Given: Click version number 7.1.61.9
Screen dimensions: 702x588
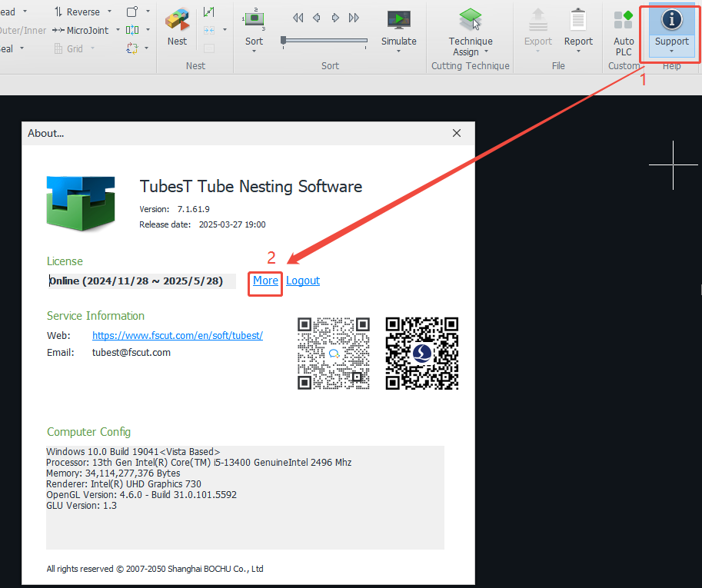Looking at the screenshot, I should 194,209.
